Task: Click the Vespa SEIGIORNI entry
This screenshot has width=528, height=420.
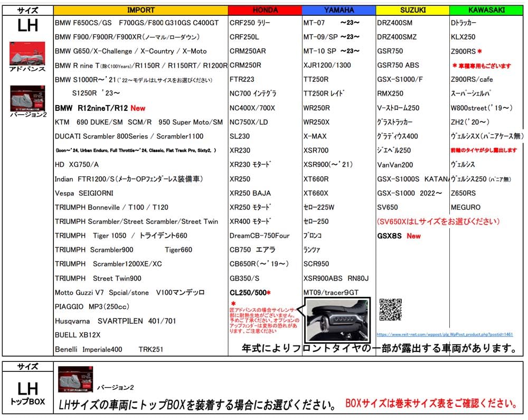Action: click(x=84, y=193)
